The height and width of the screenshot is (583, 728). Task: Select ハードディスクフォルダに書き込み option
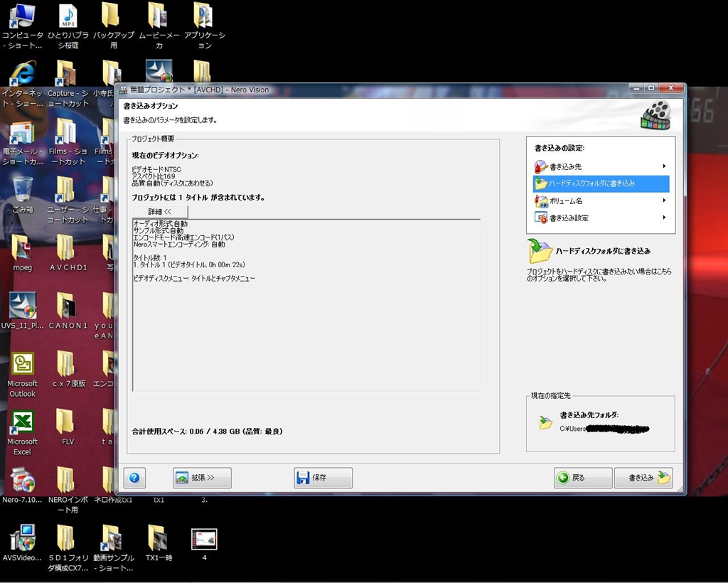pos(601,183)
